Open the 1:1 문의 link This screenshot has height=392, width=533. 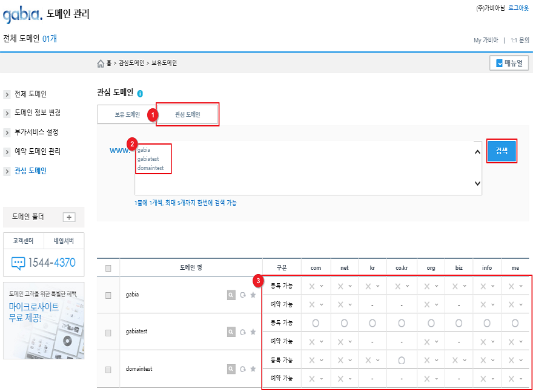(520, 41)
